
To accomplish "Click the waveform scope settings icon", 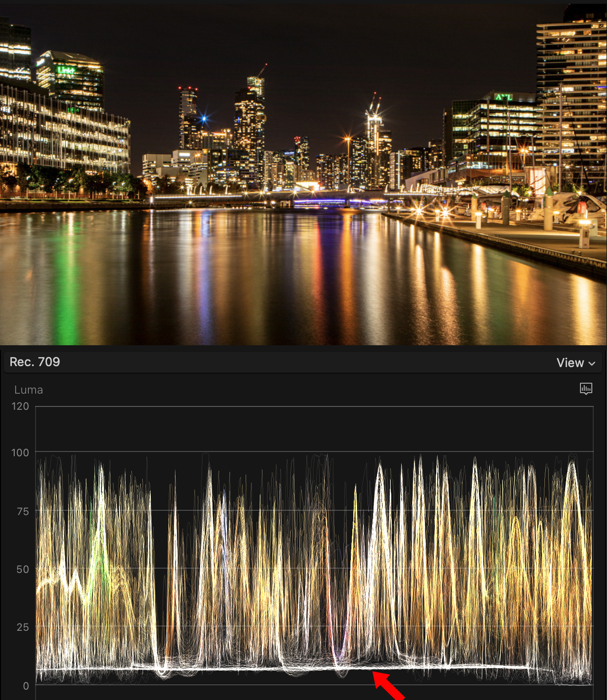I will tap(586, 389).
